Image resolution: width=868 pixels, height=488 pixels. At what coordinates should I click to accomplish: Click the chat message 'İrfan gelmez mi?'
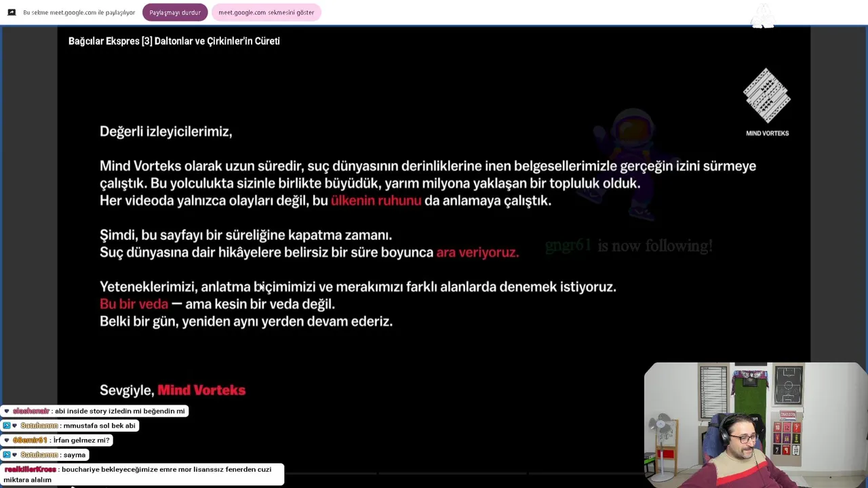click(x=81, y=440)
